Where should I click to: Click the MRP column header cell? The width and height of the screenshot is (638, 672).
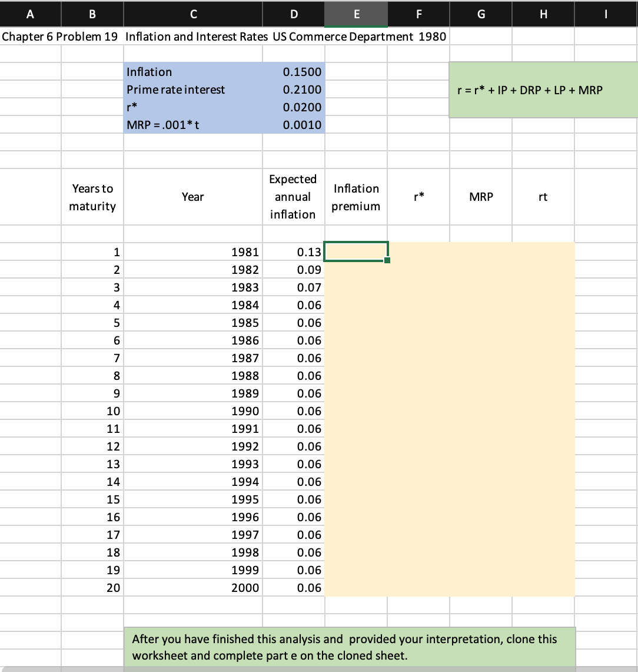tap(481, 196)
